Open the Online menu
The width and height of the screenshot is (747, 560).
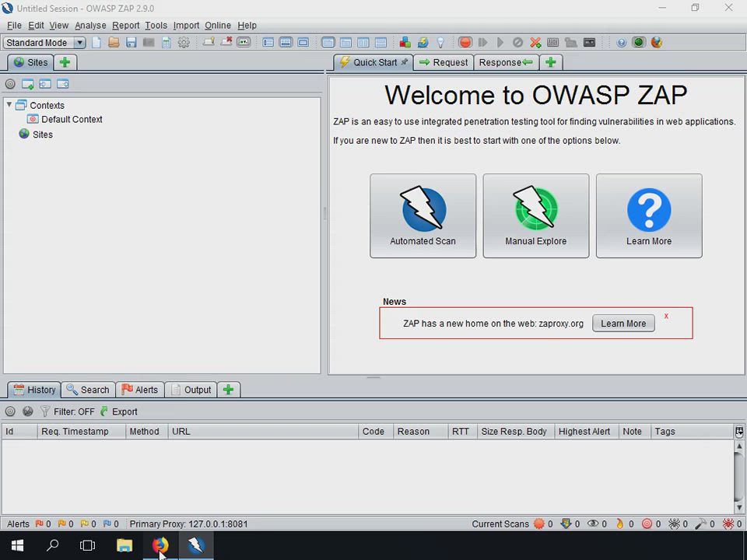(x=218, y=25)
